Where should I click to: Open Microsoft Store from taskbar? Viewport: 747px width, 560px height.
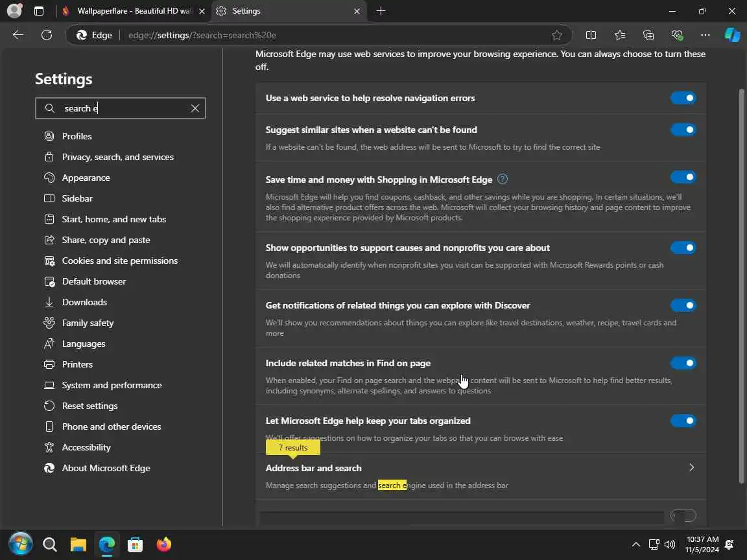[136, 544]
